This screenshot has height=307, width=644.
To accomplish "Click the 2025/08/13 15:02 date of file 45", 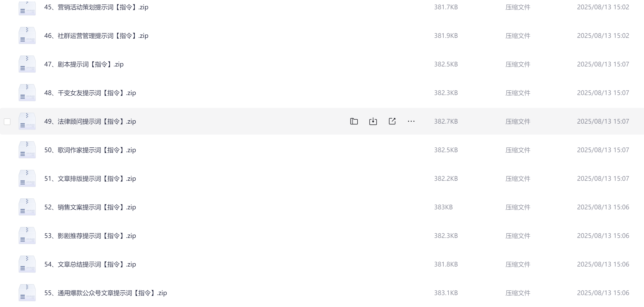I will (603, 7).
